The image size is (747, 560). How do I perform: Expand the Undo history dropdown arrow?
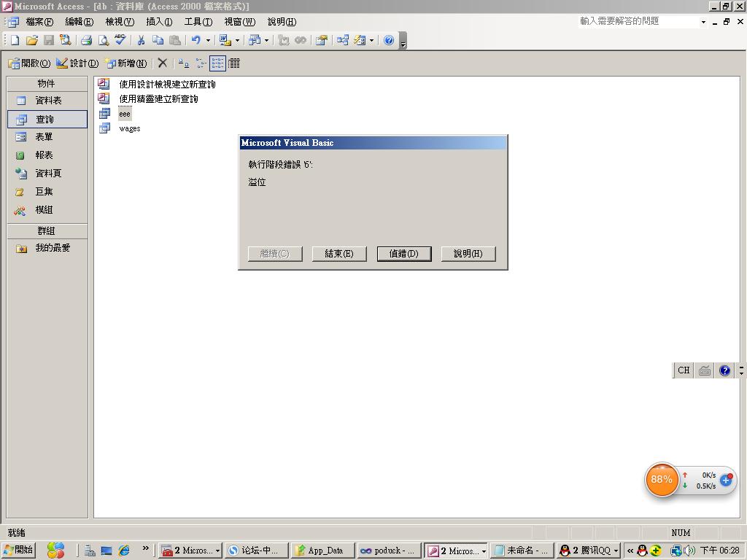[x=208, y=41]
